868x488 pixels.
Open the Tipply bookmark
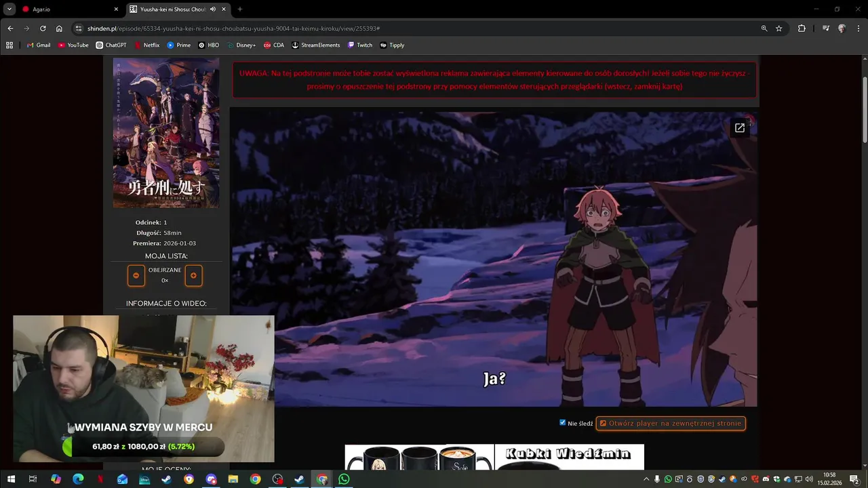[393, 45]
